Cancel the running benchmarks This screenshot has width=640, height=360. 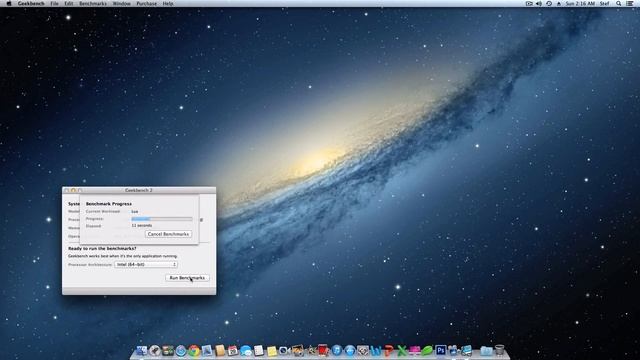pyautogui.click(x=168, y=234)
